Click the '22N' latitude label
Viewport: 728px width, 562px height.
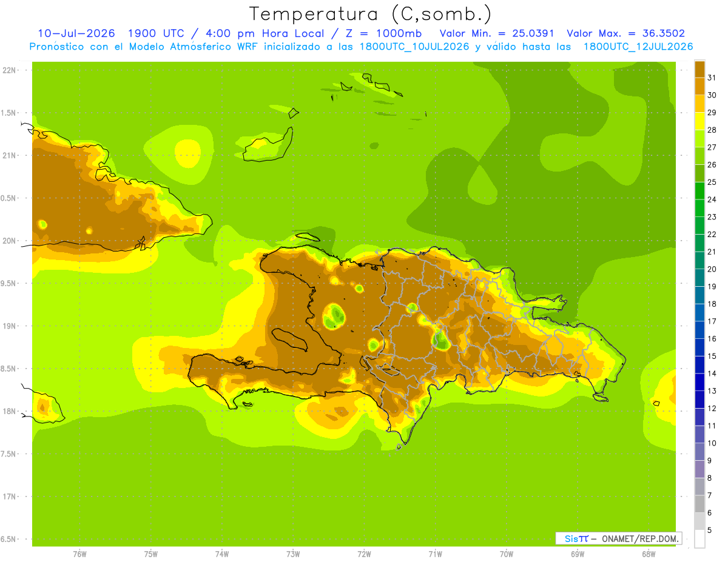(x=9, y=70)
